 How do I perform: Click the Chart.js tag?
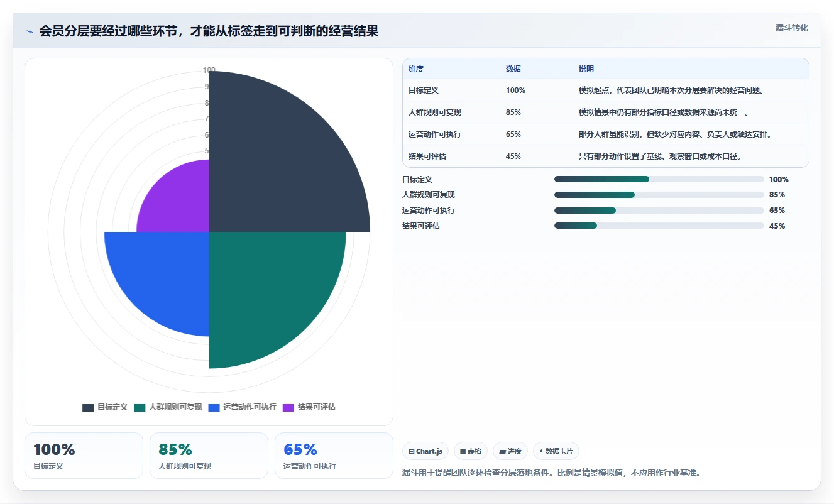click(x=425, y=451)
